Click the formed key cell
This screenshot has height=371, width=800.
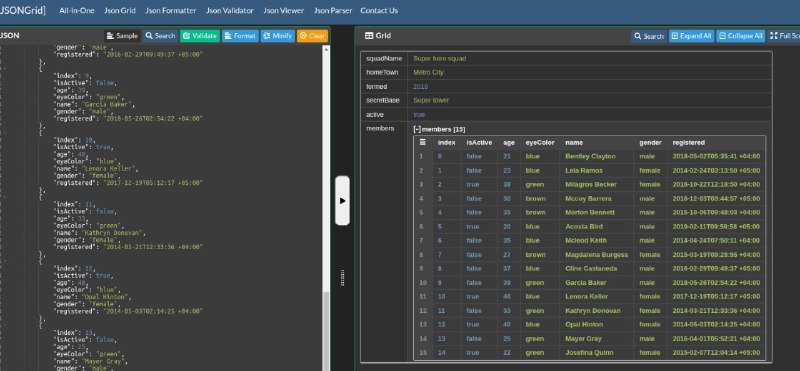[384, 87]
